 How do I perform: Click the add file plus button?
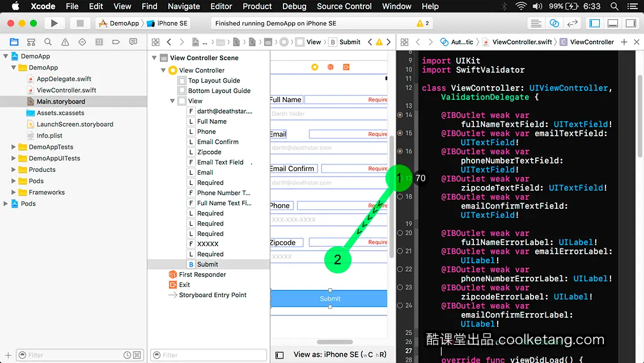8,355
